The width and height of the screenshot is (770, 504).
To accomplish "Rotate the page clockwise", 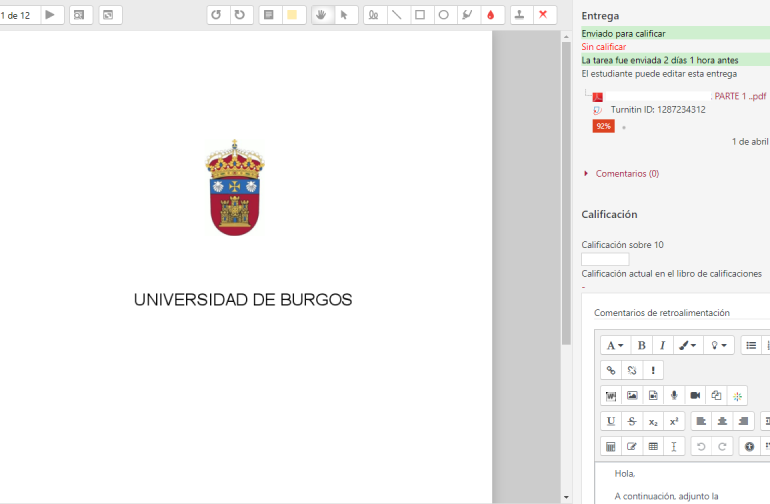I will (240, 15).
